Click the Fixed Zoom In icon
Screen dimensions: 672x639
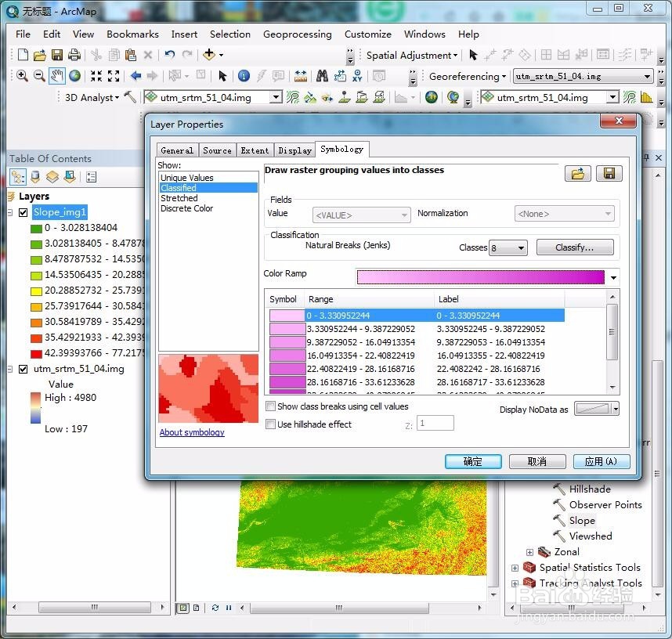pyautogui.click(x=96, y=76)
